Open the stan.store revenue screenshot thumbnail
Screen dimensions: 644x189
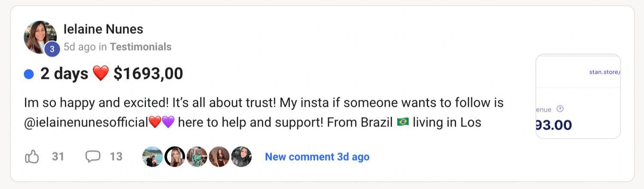pos(578,96)
